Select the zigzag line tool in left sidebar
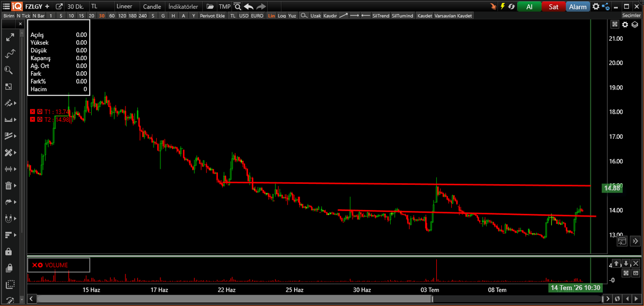Viewport: 644px width, 306px height. click(x=9, y=54)
